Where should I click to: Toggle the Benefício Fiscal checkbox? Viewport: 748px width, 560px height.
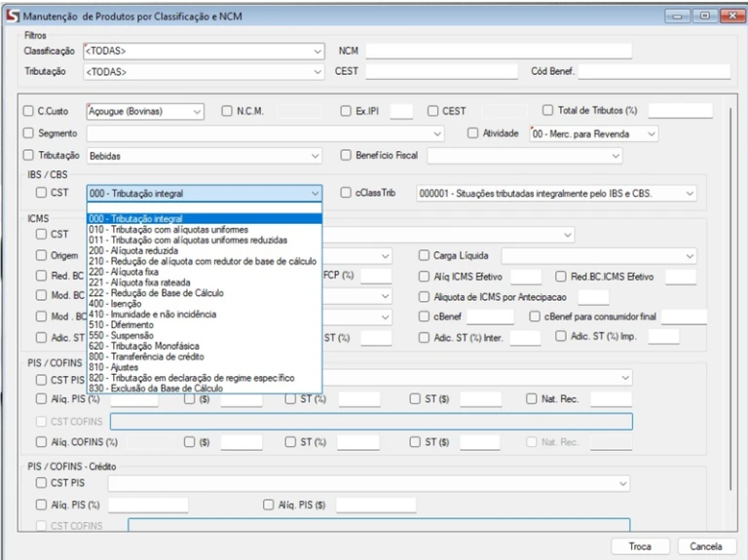tap(346, 156)
